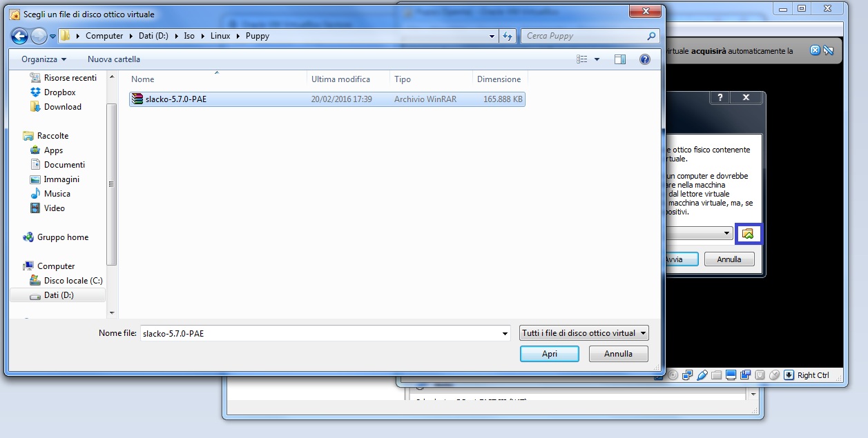Click Annulla in the file dialog
The image size is (868, 438).
click(x=618, y=354)
